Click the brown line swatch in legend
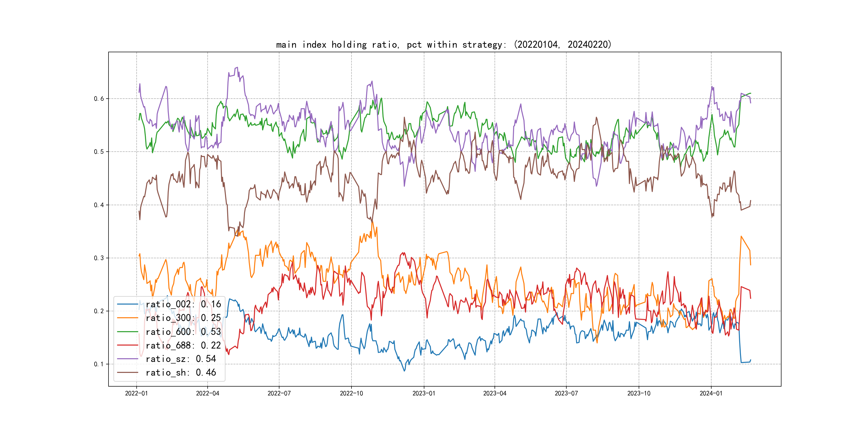This screenshot has height=434, width=868. click(128, 373)
